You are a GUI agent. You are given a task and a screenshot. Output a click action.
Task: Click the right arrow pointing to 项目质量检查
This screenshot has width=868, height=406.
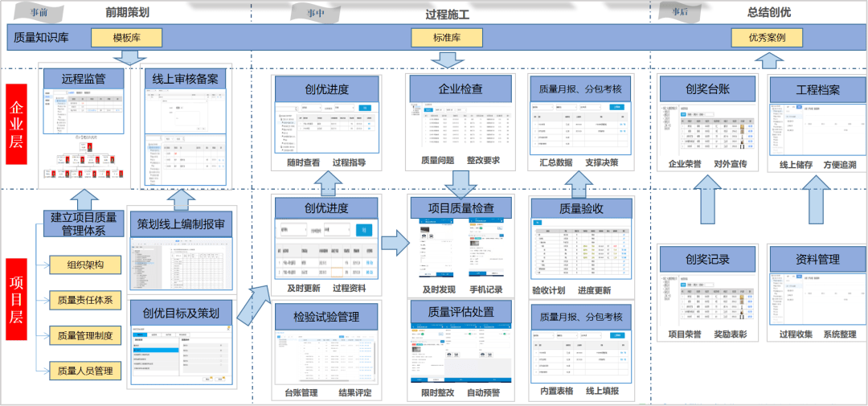pos(394,243)
